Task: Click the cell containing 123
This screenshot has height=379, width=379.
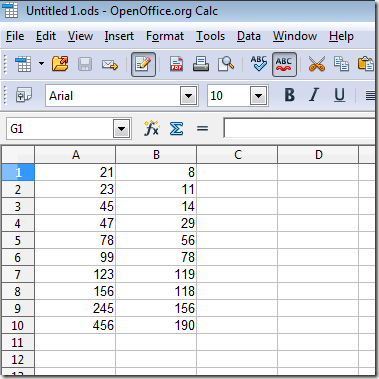Action: [x=75, y=274]
